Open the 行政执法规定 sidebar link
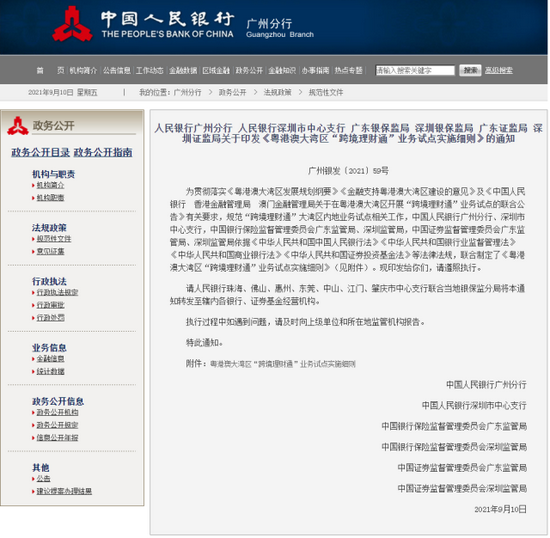Screen dimensions: 550x538 tap(57, 292)
